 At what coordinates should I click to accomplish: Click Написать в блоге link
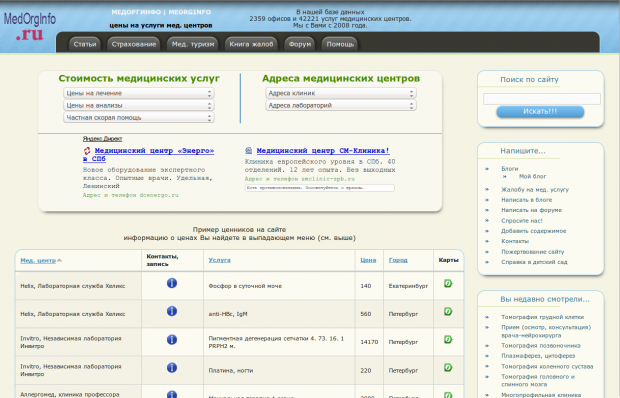(527, 200)
